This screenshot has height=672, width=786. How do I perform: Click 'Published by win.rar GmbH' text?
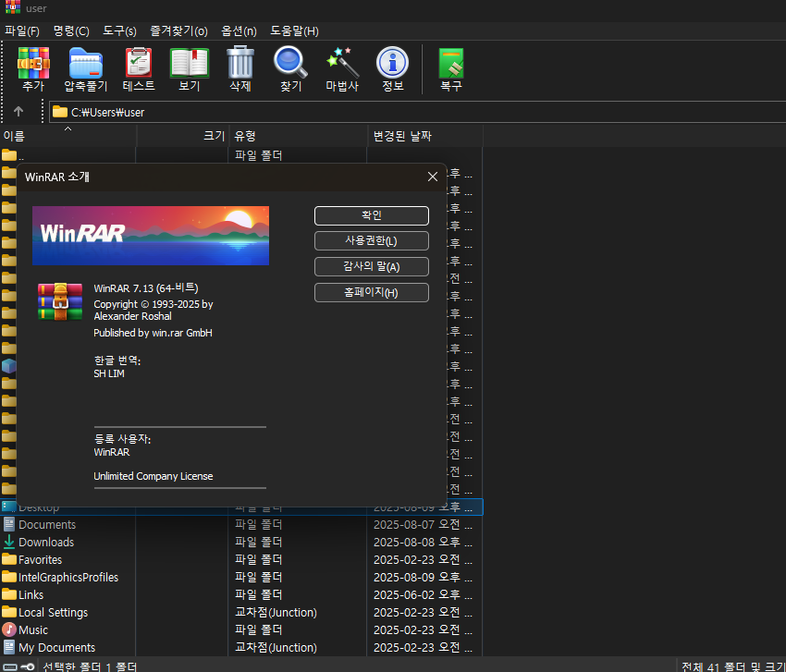(x=153, y=333)
